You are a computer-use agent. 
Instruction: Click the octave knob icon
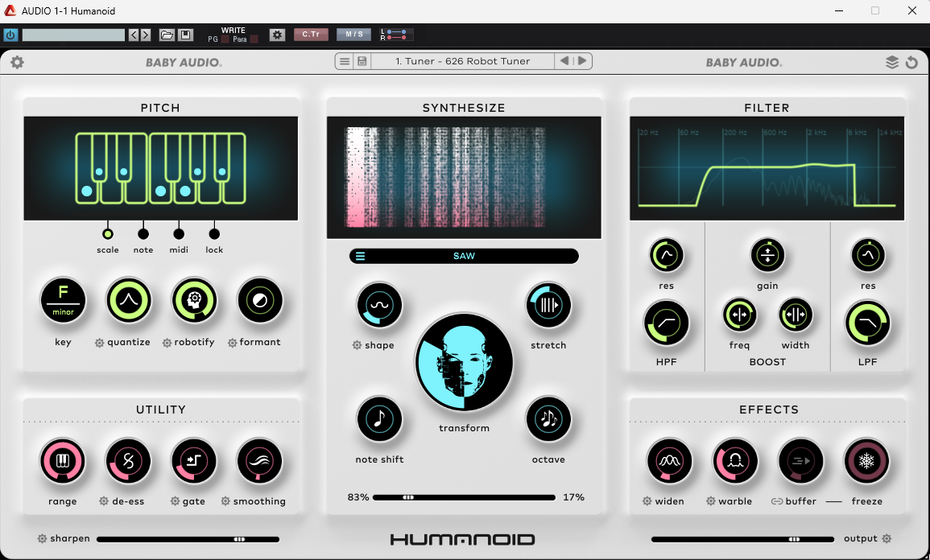pyautogui.click(x=548, y=419)
